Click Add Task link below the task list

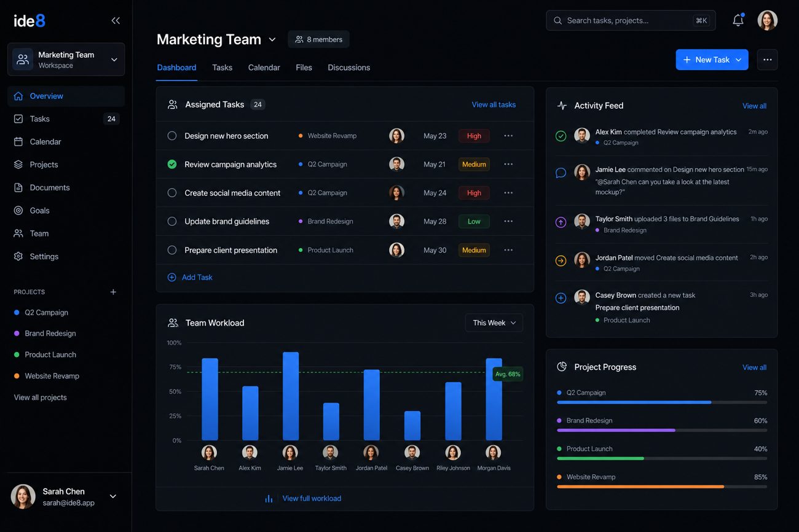(190, 277)
